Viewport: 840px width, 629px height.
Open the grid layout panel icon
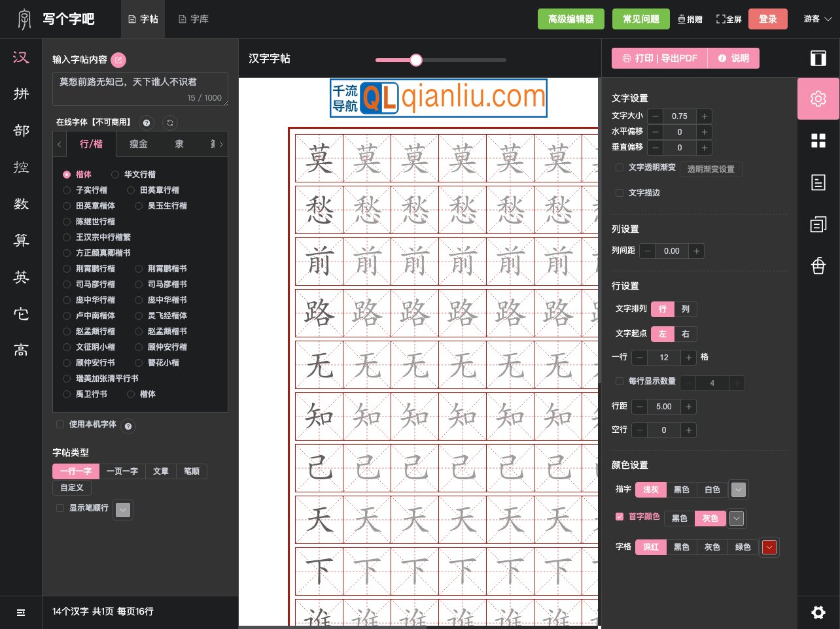818,141
